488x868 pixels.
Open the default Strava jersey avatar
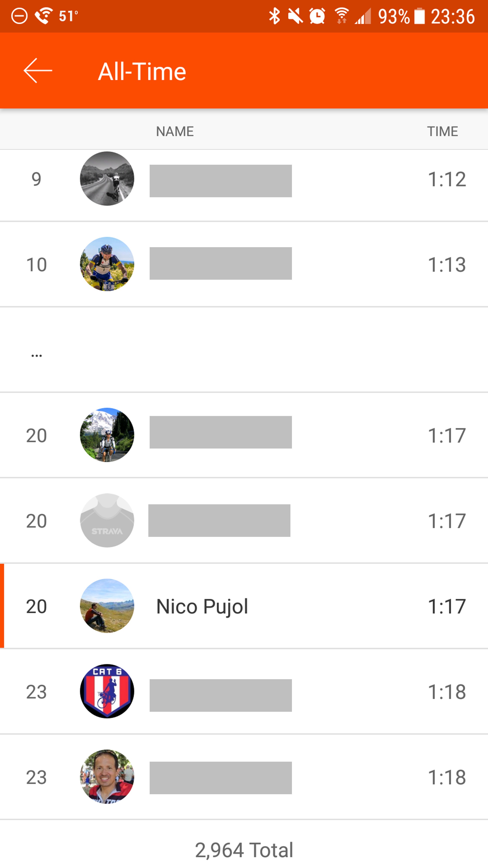[107, 521]
